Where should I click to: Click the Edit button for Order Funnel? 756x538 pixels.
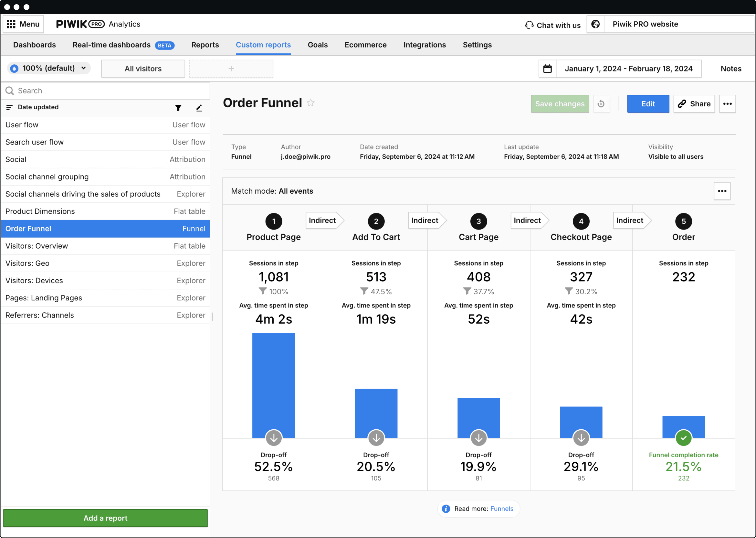click(648, 104)
